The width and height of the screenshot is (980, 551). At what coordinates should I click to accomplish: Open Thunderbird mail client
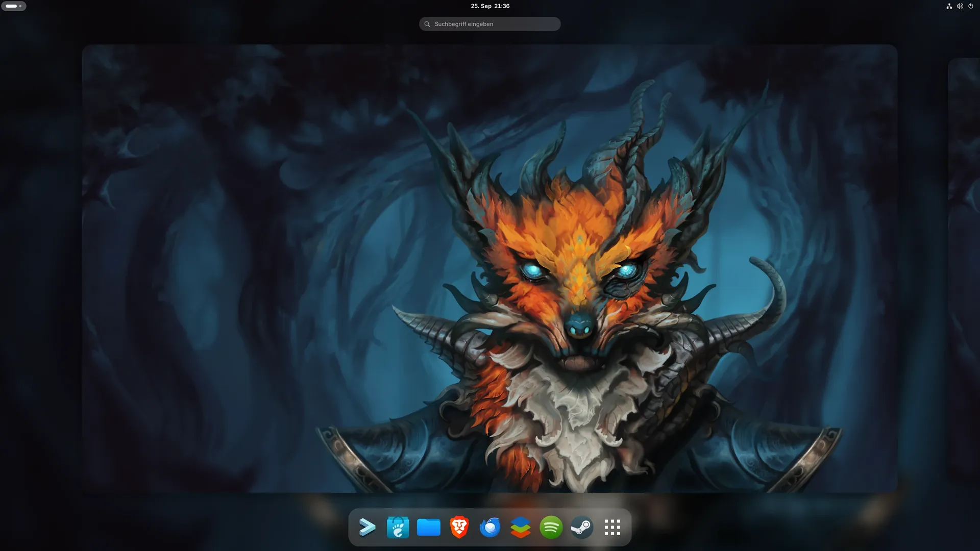click(489, 527)
